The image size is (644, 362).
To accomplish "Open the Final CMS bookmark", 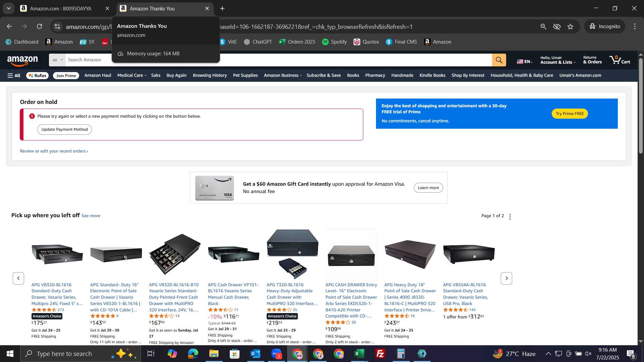I will click(x=401, y=42).
